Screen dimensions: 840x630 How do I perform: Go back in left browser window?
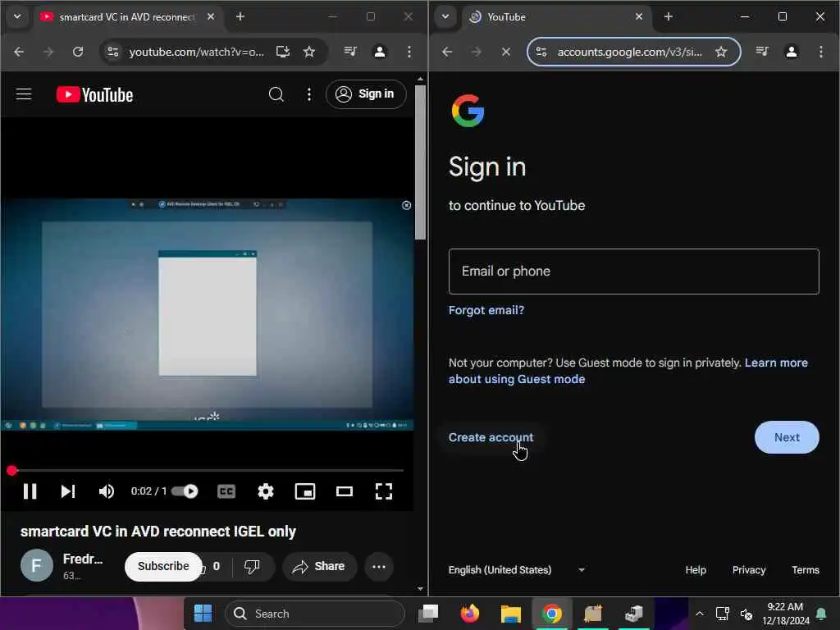pos(19,52)
